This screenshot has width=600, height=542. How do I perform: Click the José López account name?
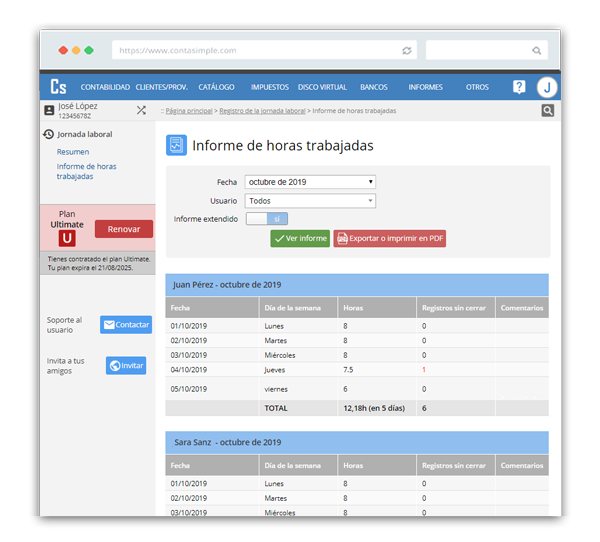click(78, 106)
